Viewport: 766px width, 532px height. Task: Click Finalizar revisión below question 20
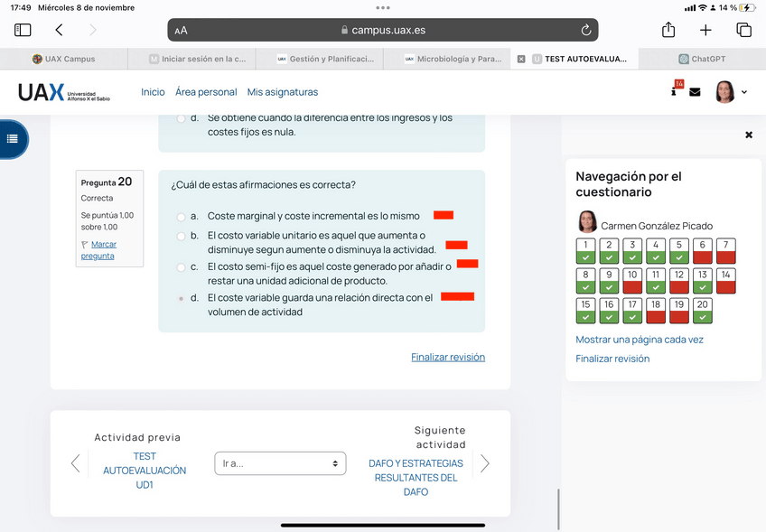(x=448, y=357)
